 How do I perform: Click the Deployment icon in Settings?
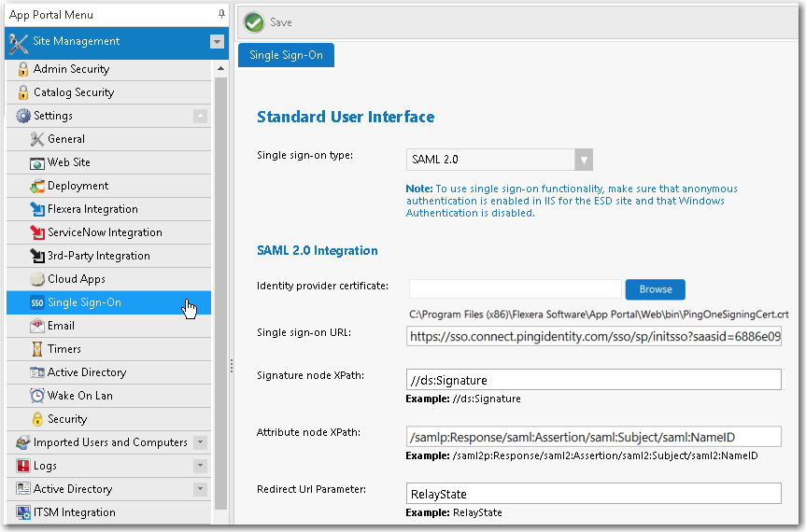click(37, 186)
